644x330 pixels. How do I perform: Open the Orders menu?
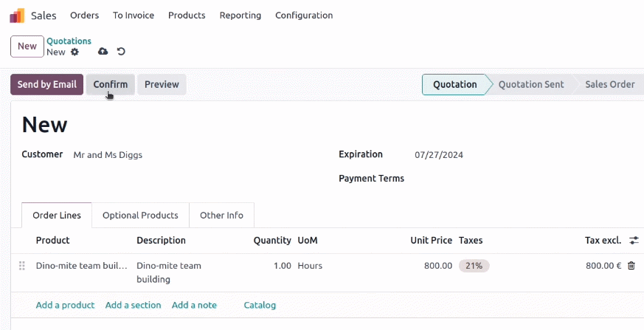(x=85, y=16)
